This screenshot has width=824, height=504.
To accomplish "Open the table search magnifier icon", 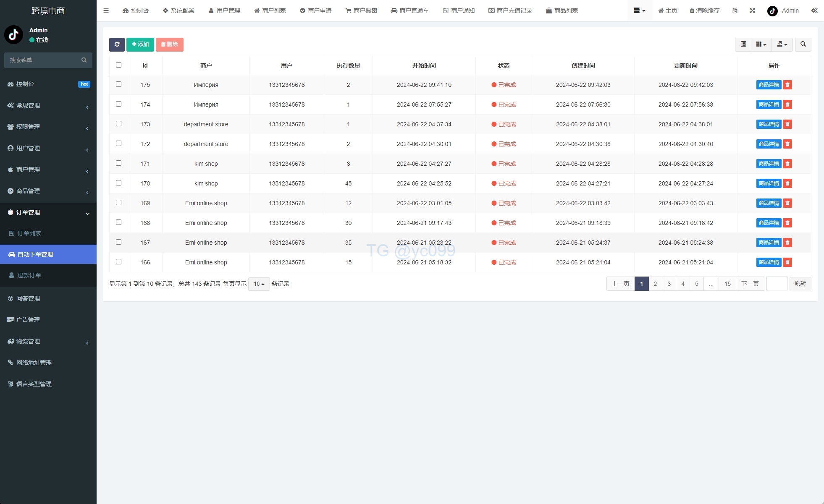I will coord(803,44).
